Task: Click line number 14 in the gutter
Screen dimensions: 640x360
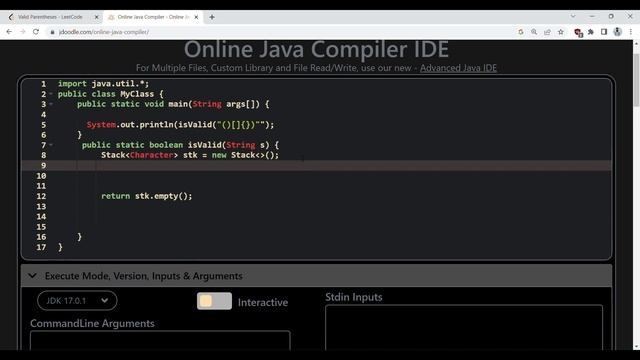Action: point(41,217)
